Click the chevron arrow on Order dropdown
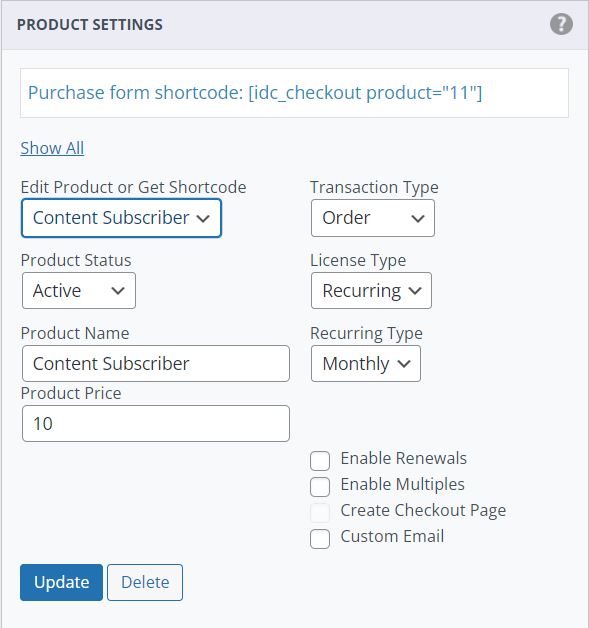This screenshot has height=628, width=589. (x=418, y=218)
